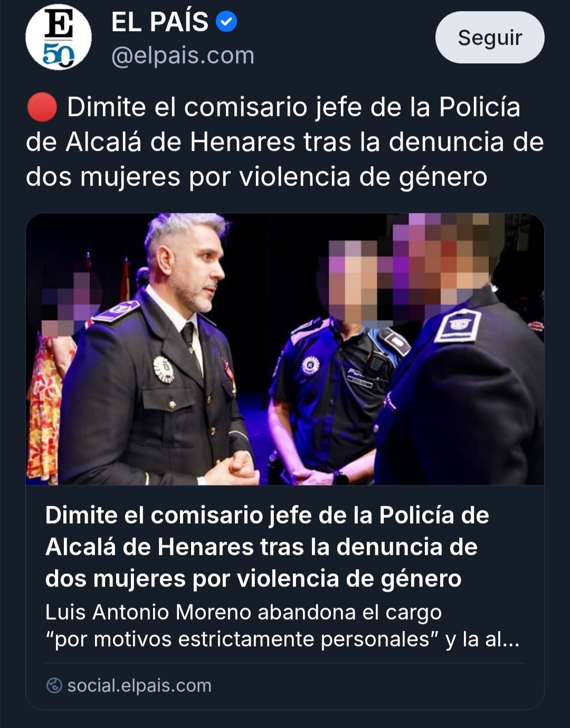This screenshot has width=570, height=728.
Task: Follow EL PAÍS with the Seguir button
Action: (x=490, y=37)
